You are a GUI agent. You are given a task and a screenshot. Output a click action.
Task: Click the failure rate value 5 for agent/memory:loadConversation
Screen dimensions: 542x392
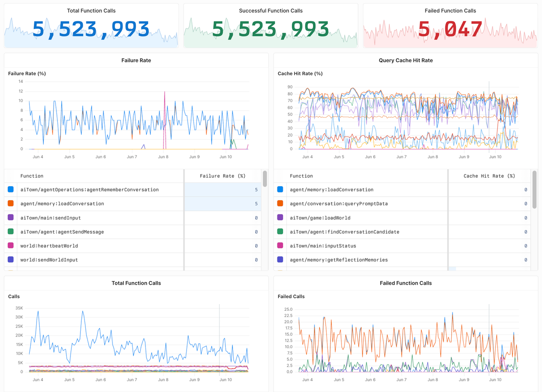[x=255, y=203]
